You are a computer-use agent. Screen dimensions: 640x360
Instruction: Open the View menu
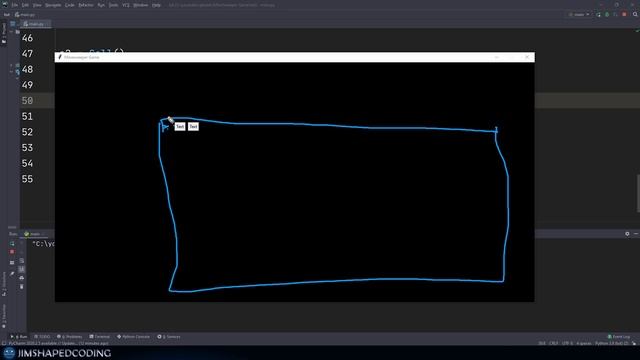(37, 5)
